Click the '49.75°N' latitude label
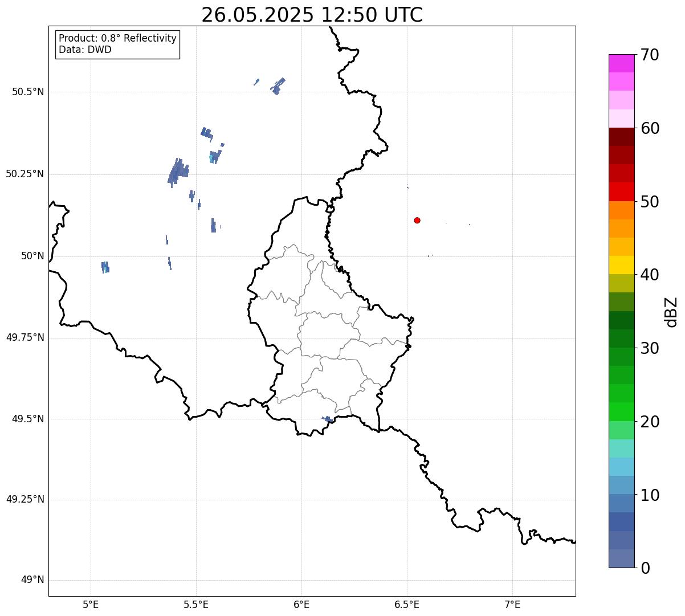The image size is (685, 616). 25,337
